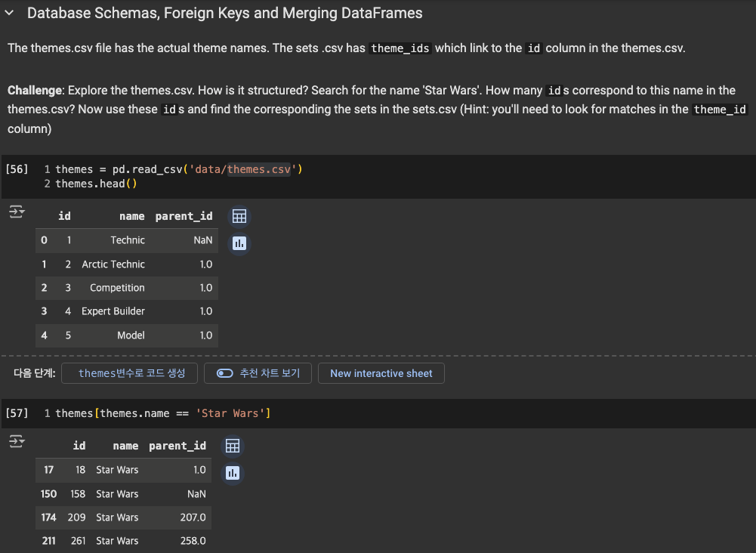
Task: Click the themes.head() code line
Action: 96,184
